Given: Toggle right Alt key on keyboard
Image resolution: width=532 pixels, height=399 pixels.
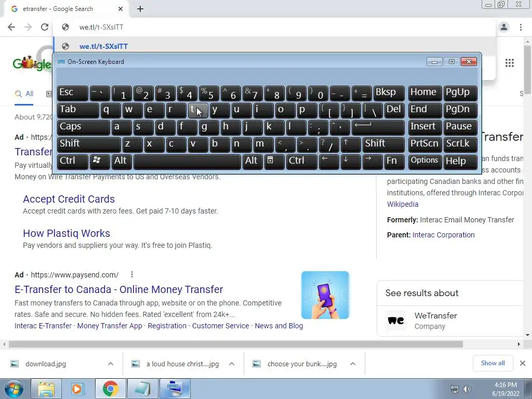Looking at the screenshot, I should click(x=252, y=161).
